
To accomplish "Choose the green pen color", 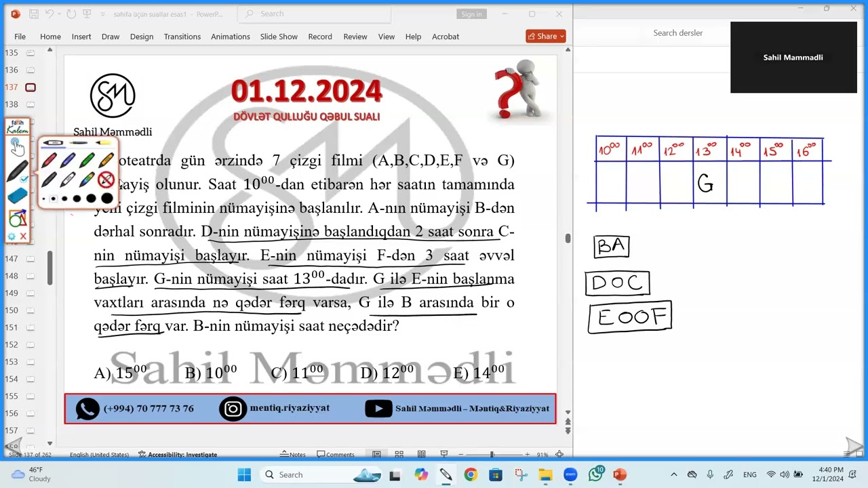I will (87, 161).
